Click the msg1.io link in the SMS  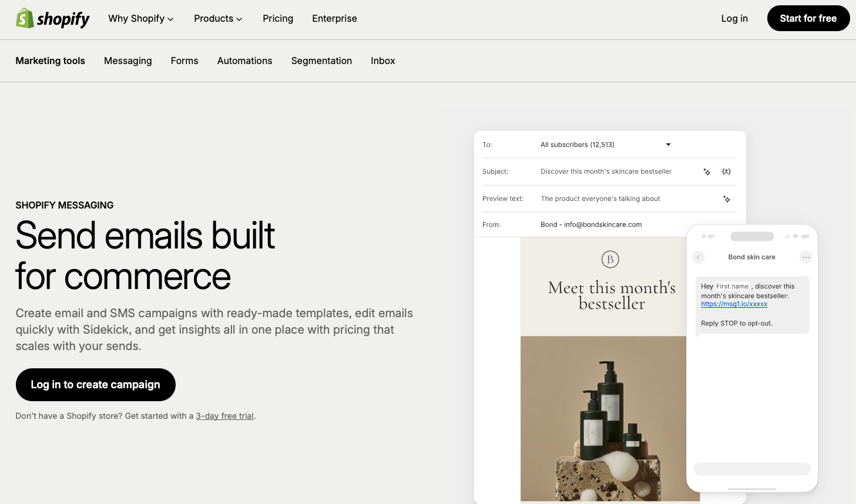coord(734,304)
